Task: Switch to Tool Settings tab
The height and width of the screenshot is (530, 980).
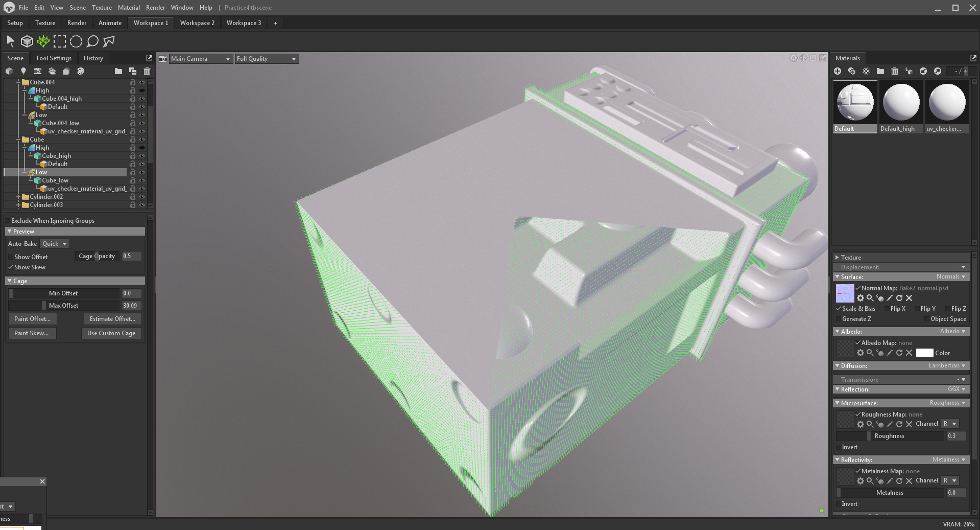Action: tap(54, 58)
